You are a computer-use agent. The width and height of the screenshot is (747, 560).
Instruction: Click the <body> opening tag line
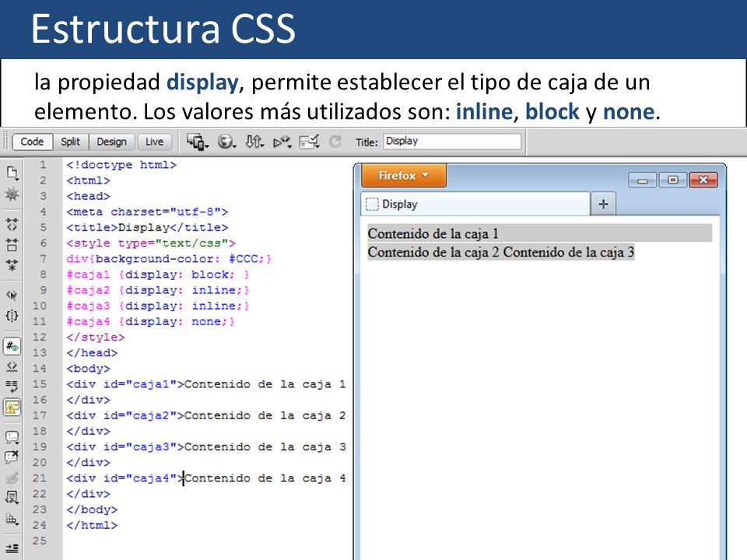(x=88, y=369)
